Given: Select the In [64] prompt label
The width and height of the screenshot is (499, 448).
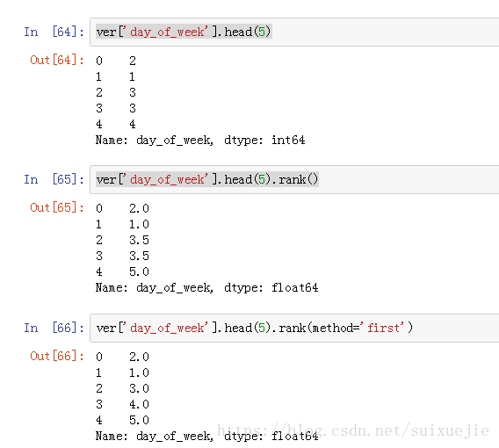Looking at the screenshot, I should tap(54, 32).
